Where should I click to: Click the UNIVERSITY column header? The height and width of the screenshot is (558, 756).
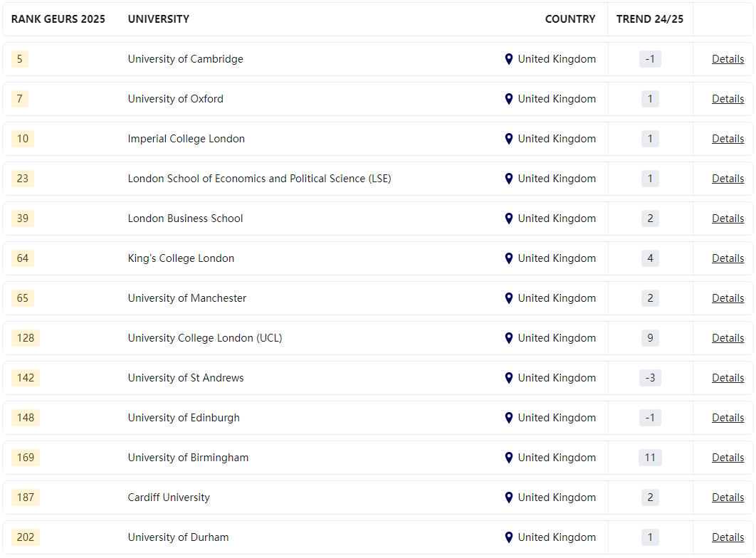pyautogui.click(x=159, y=19)
